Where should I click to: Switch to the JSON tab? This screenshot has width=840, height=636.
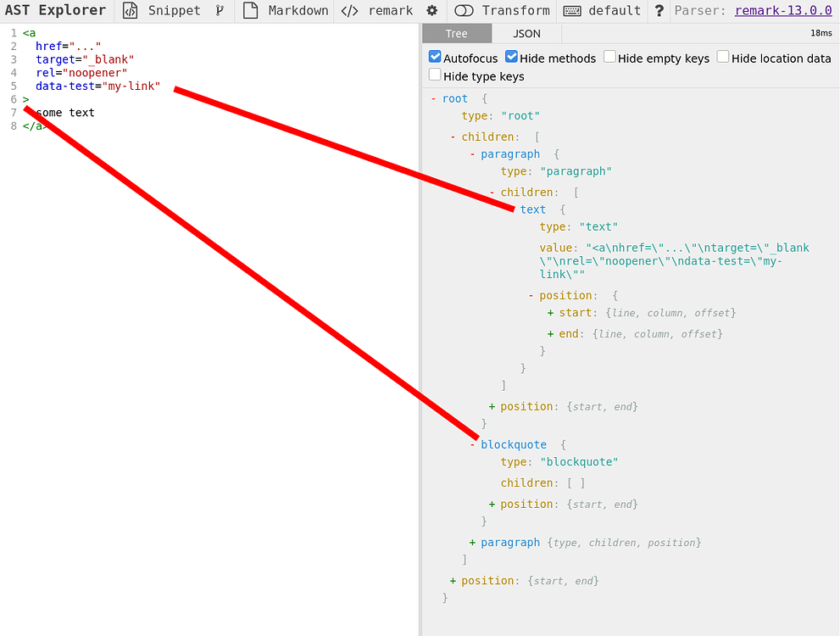tap(526, 34)
